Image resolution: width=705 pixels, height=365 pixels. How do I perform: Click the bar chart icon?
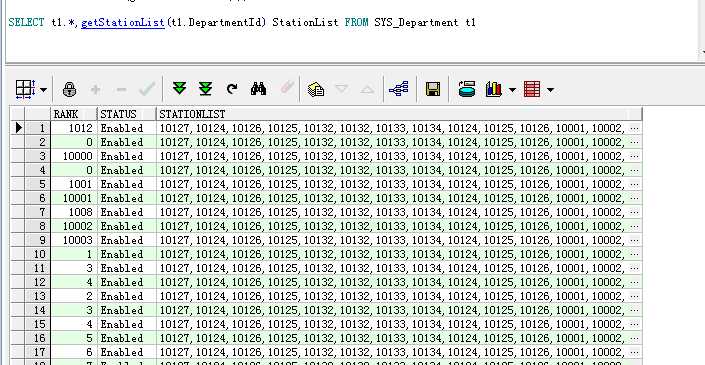pyautogui.click(x=494, y=89)
